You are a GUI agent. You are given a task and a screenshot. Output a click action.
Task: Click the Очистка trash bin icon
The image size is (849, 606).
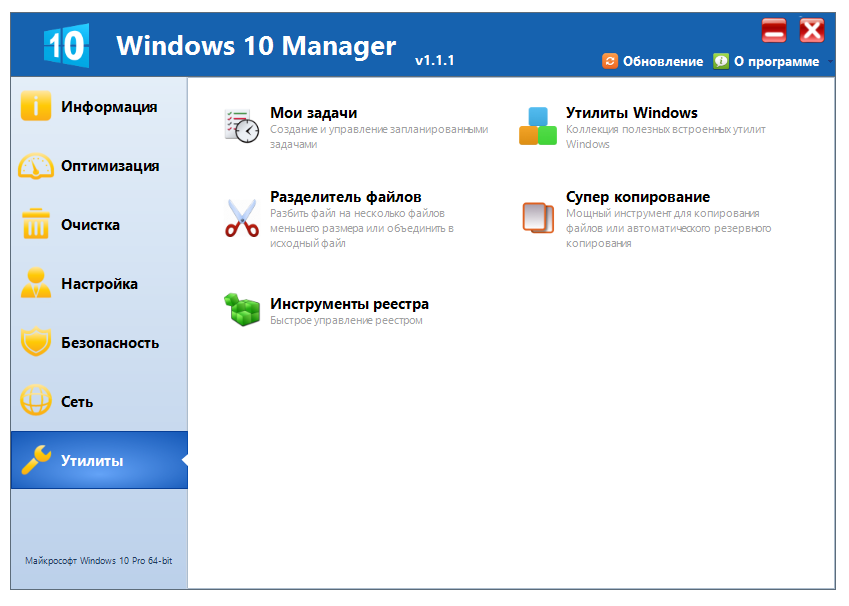(36, 224)
